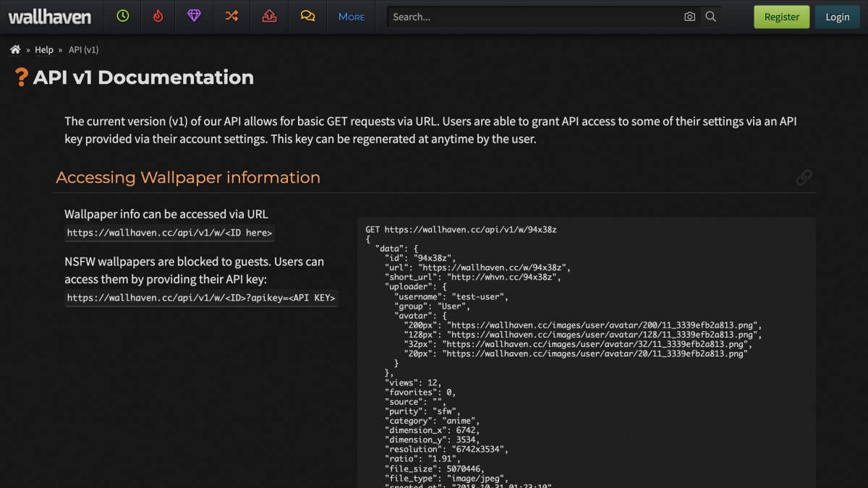The image size is (868, 488).
Task: Open the Hot wallpapers flame icon
Action: click(158, 16)
